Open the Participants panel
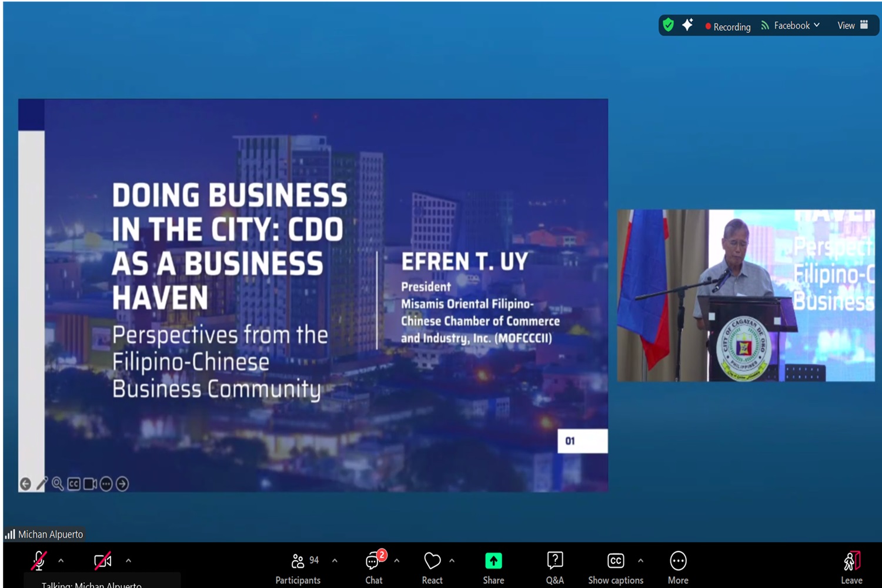 pyautogui.click(x=298, y=568)
